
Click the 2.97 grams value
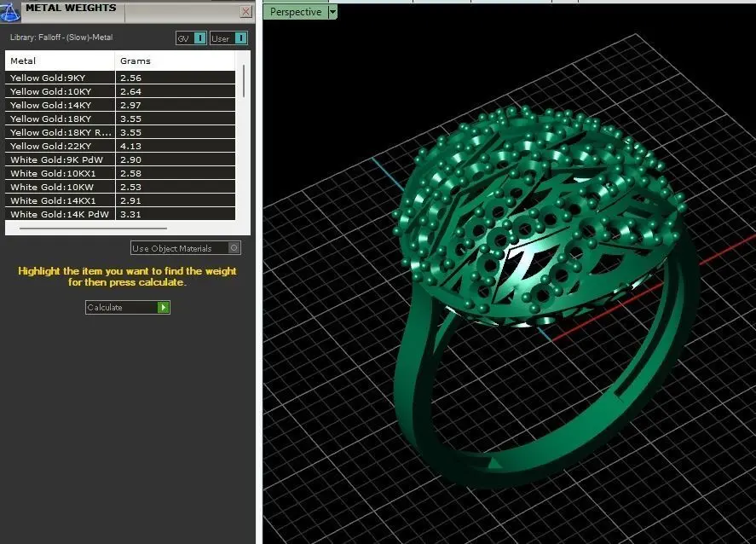click(x=130, y=105)
